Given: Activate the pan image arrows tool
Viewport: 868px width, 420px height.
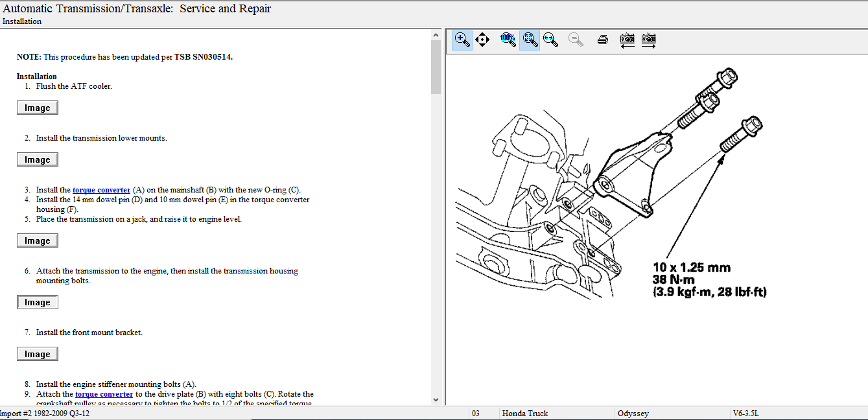Looking at the screenshot, I should point(482,40).
